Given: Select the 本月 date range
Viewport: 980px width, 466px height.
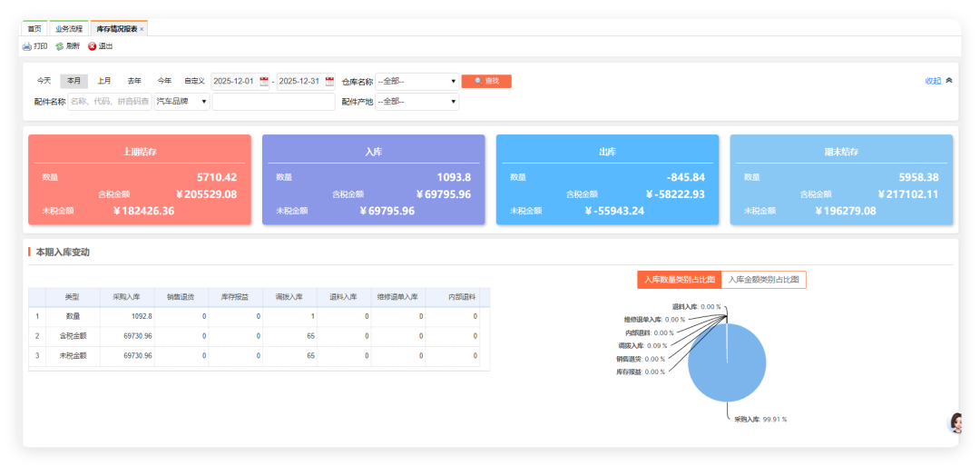Looking at the screenshot, I should [x=74, y=82].
